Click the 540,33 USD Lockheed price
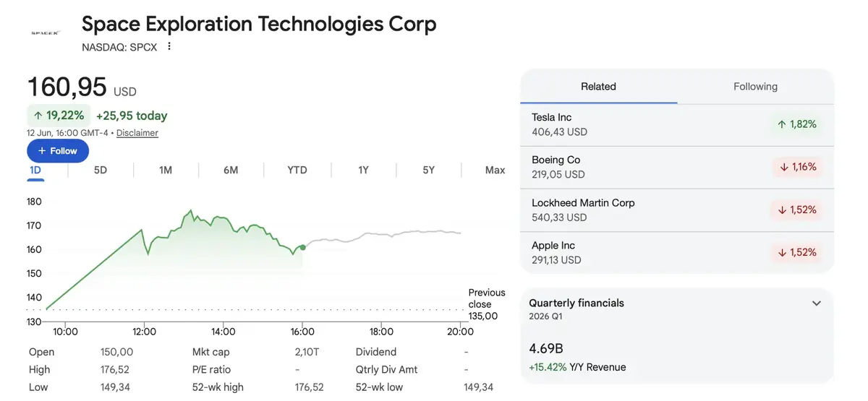 [559, 217]
